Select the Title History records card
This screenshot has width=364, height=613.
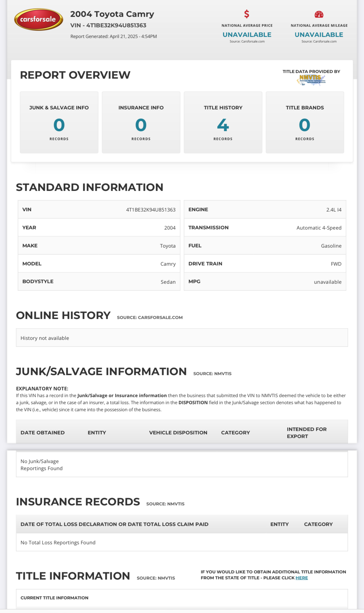223,122
